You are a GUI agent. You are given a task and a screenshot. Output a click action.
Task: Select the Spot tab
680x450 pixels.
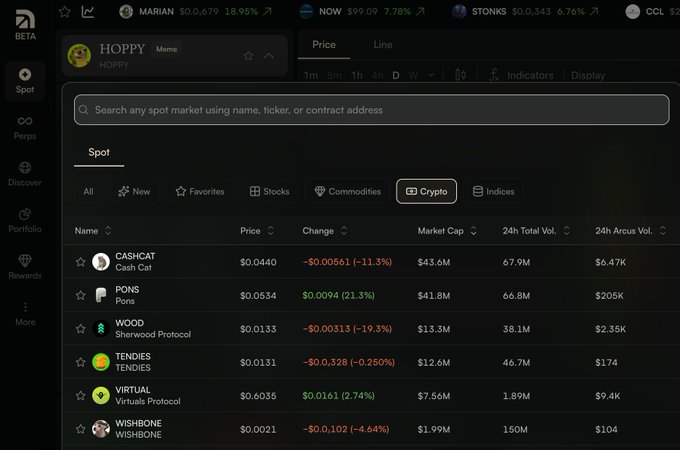pos(99,153)
